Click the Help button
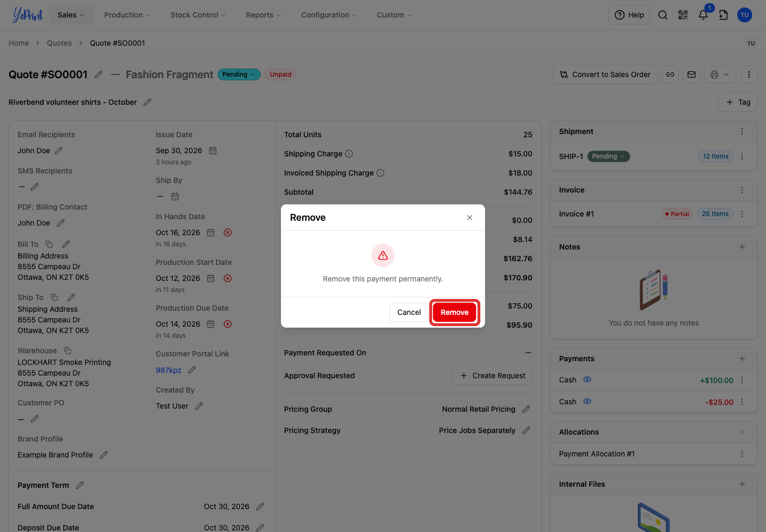Image resolution: width=766 pixels, height=532 pixels. tap(629, 15)
